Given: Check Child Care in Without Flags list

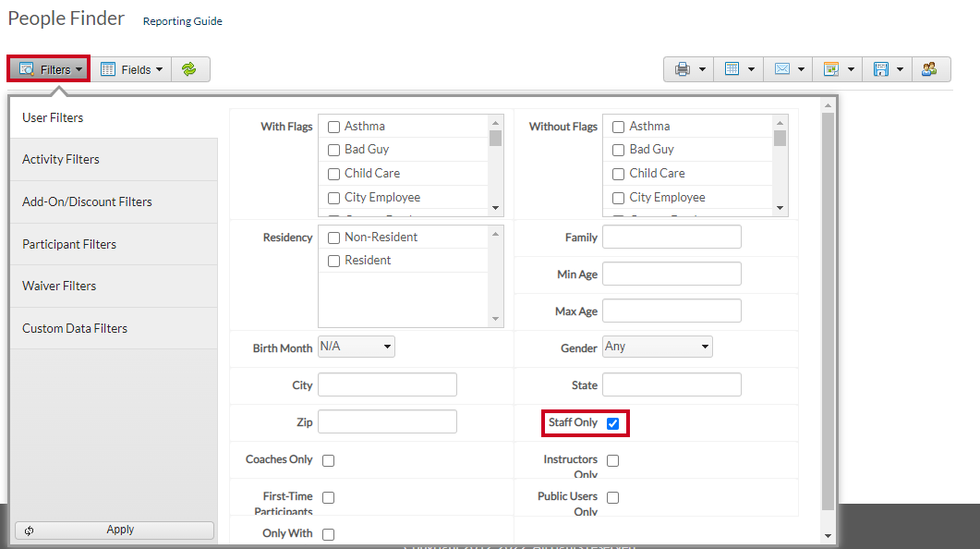Looking at the screenshot, I should click(618, 174).
